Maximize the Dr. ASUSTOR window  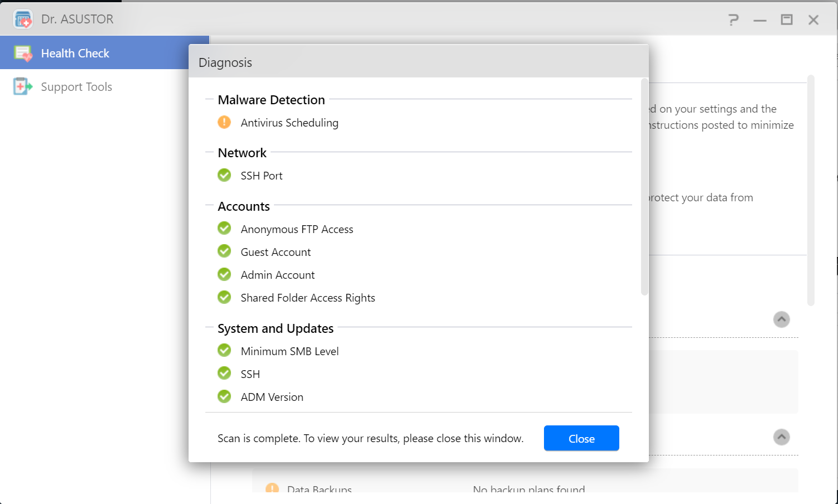787,20
